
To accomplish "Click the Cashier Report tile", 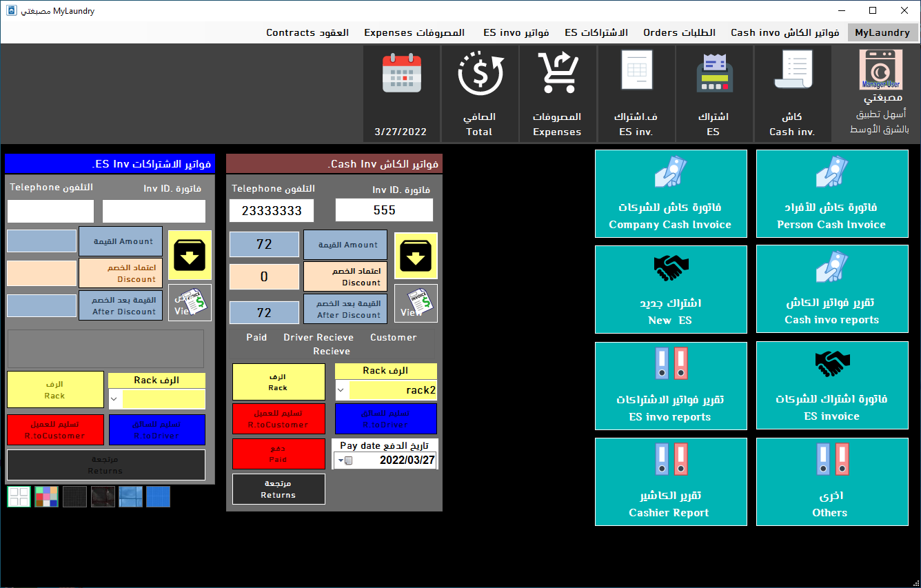I will 671,482.
